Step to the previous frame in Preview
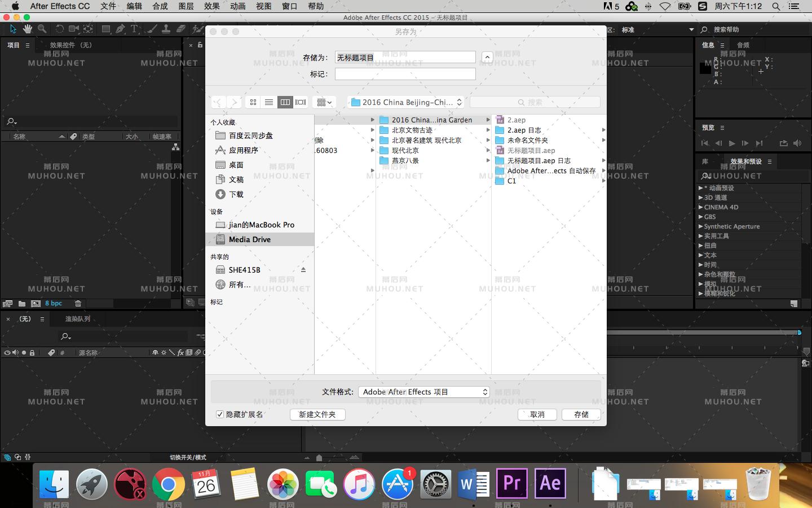This screenshot has width=812, height=508. 718,143
